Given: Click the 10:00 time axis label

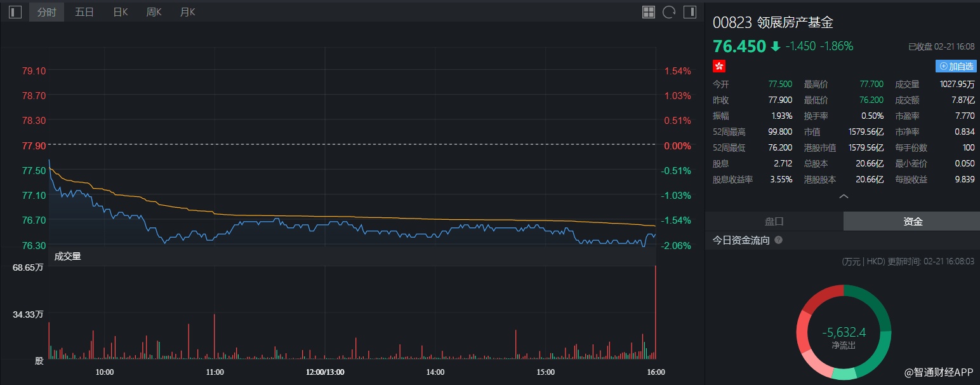Looking at the screenshot, I should 104,372.
